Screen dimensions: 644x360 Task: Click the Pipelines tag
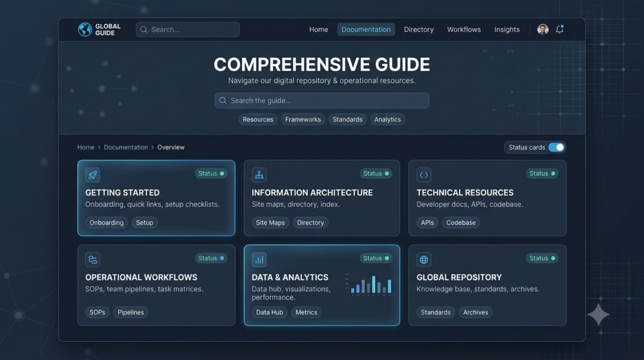[131, 313]
